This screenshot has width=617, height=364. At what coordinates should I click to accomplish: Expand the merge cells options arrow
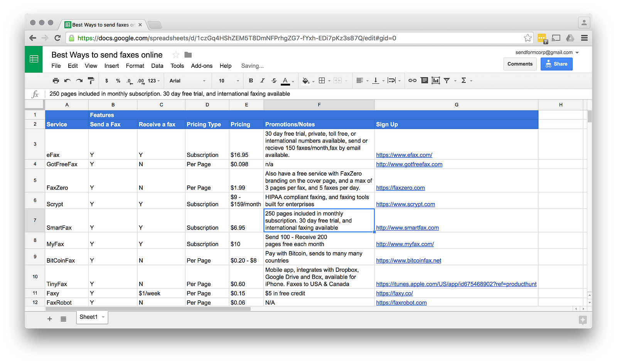click(x=346, y=81)
